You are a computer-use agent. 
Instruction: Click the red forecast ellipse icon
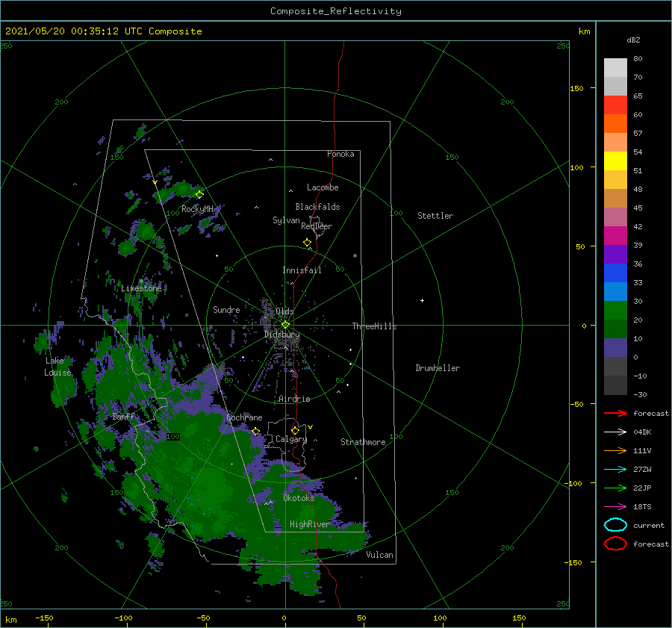click(615, 544)
